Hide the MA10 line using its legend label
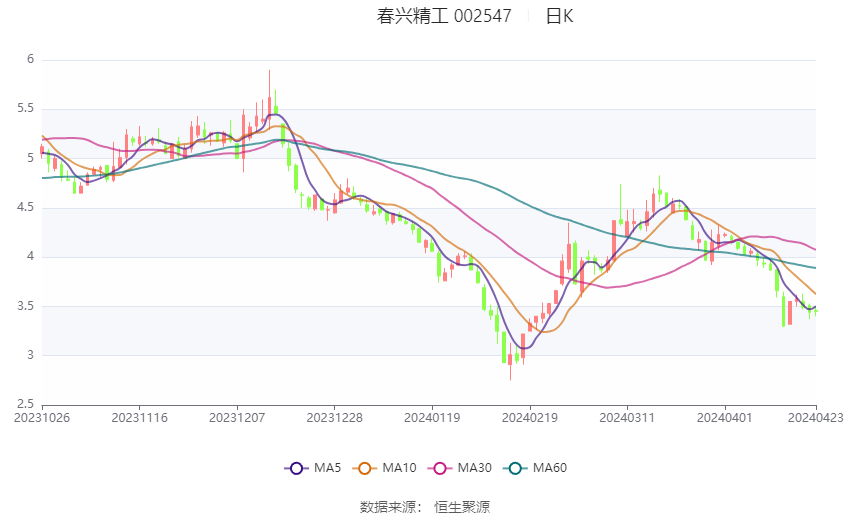Viewport: 850px width, 517px height. (399, 467)
